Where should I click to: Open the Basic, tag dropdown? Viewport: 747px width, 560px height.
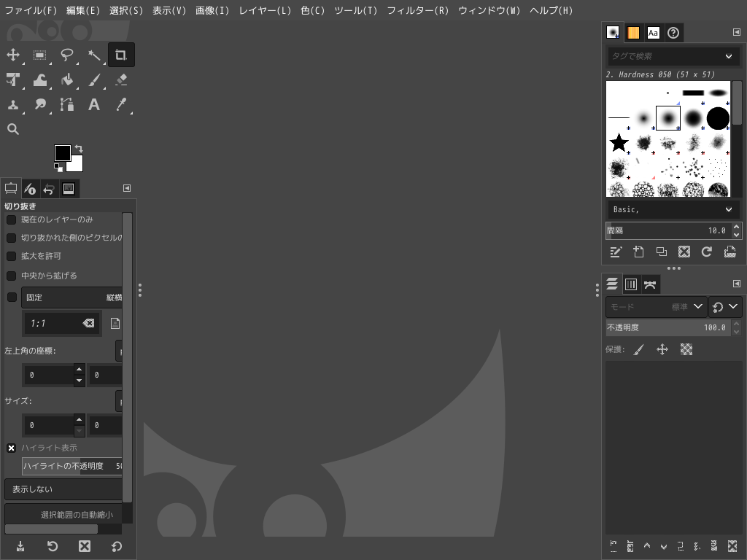[672, 209]
